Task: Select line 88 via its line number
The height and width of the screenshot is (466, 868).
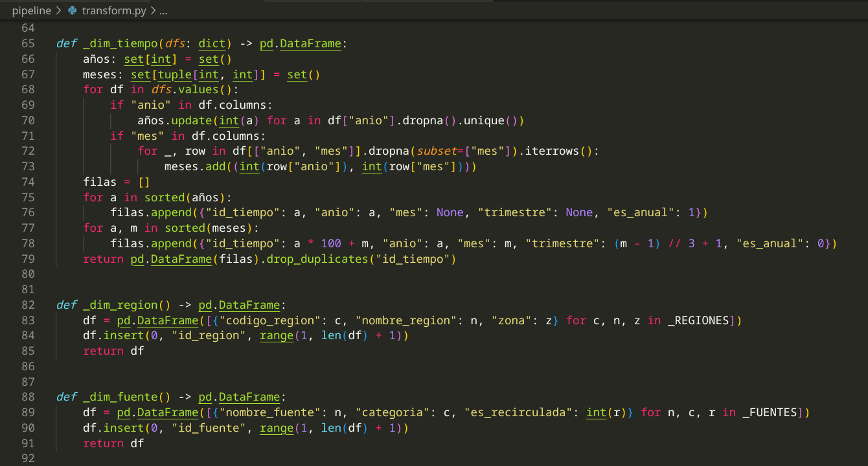Action: 28,397
